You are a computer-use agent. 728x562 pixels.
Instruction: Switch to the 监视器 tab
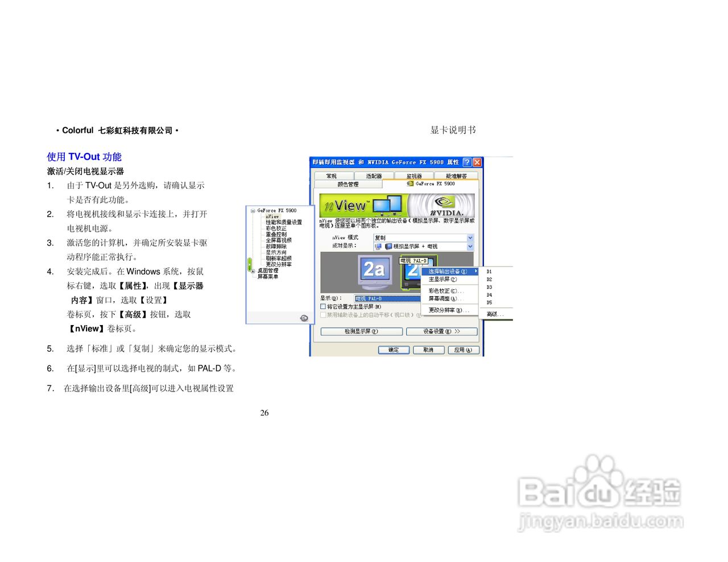pyautogui.click(x=414, y=176)
